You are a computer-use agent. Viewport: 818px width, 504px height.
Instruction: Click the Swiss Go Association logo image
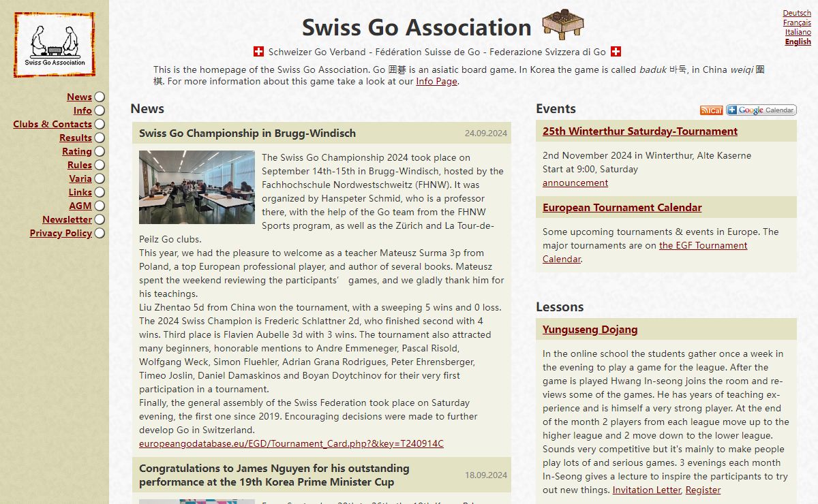click(x=55, y=45)
